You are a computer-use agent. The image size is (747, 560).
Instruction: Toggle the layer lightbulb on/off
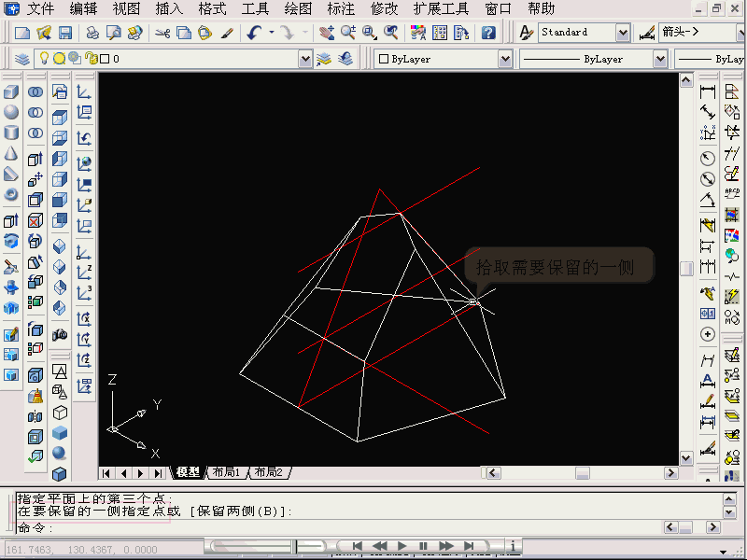click(x=43, y=59)
